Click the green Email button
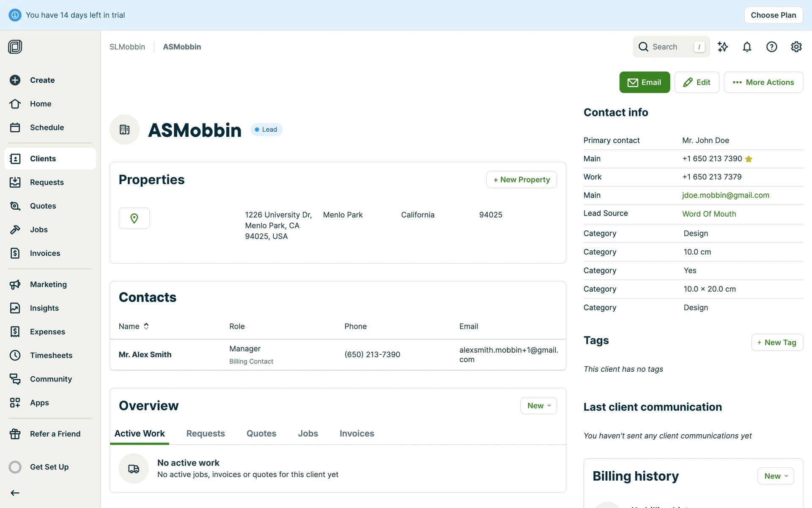Image resolution: width=812 pixels, height=508 pixels. click(645, 83)
